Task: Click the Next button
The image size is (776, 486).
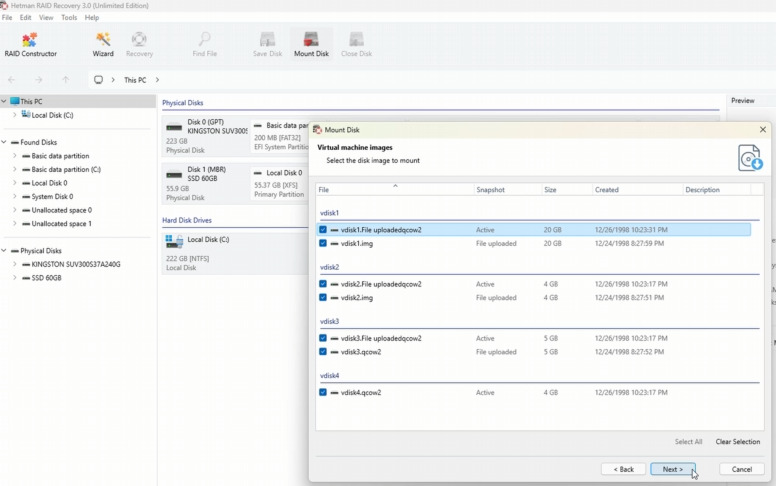Action: pyautogui.click(x=673, y=469)
